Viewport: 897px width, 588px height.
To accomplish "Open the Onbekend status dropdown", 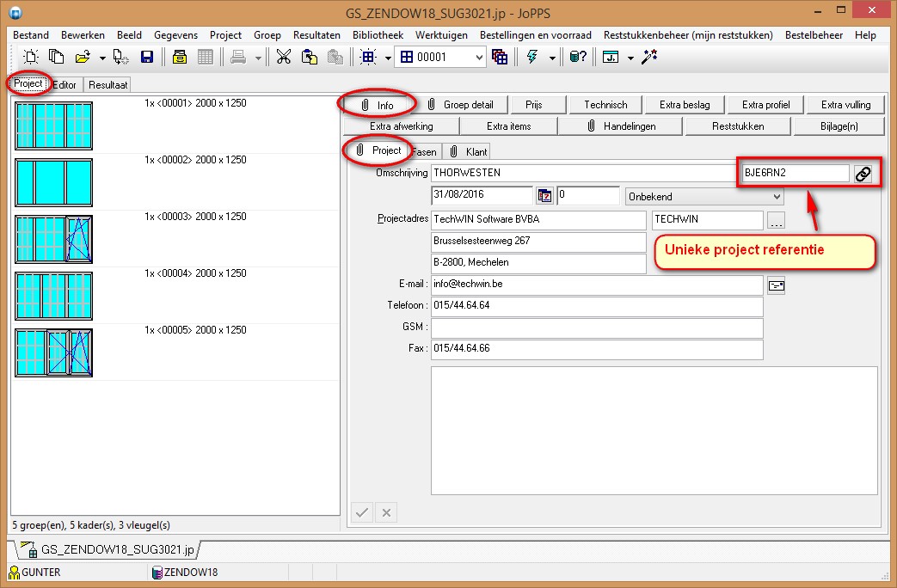I will click(x=704, y=197).
